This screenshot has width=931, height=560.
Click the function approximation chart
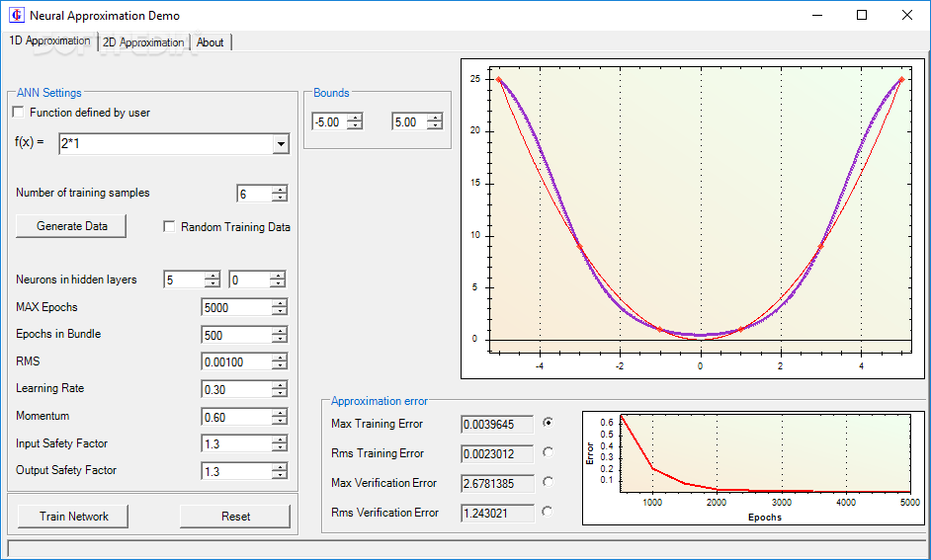point(693,219)
